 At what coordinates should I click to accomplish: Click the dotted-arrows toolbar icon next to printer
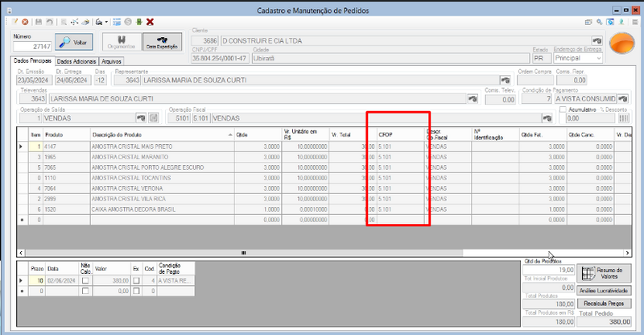tap(74, 22)
